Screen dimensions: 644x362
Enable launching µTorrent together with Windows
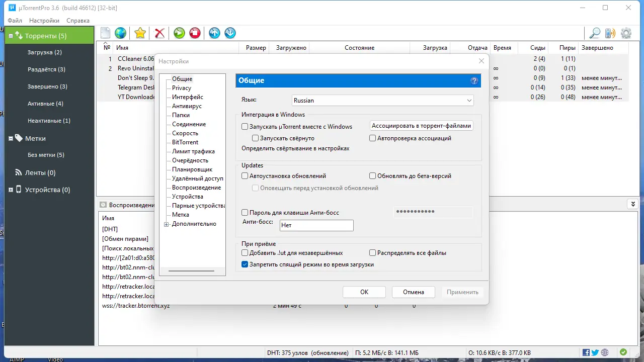[245, 127]
